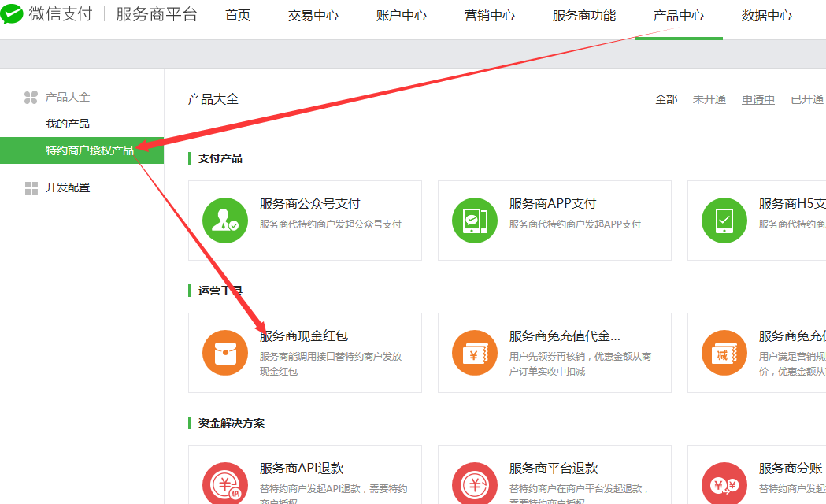Open the 服务商免充值代金... product title
This screenshot has width=826, height=504.
(565, 335)
